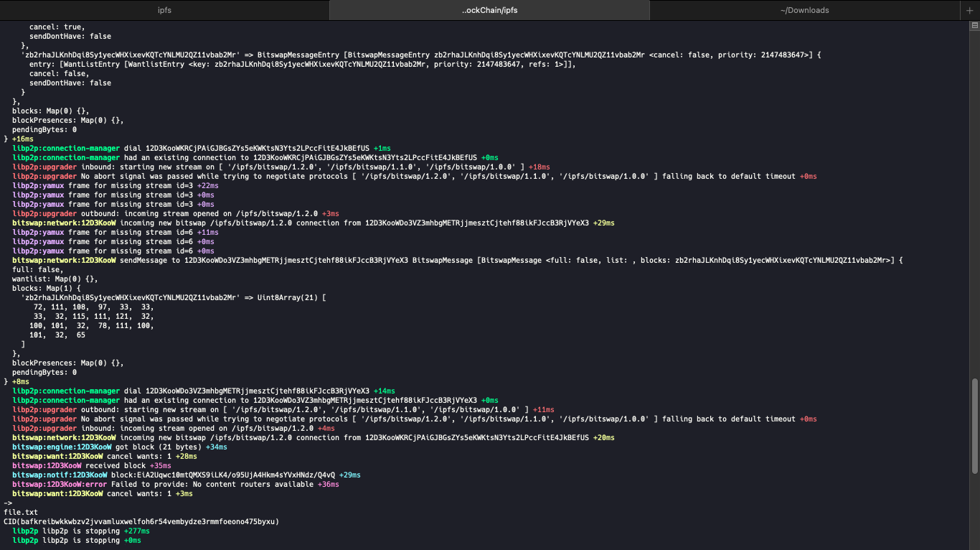Click yamux "missing stream id=3 +22ms" line
This screenshot has width=980, height=550.
tap(115, 185)
